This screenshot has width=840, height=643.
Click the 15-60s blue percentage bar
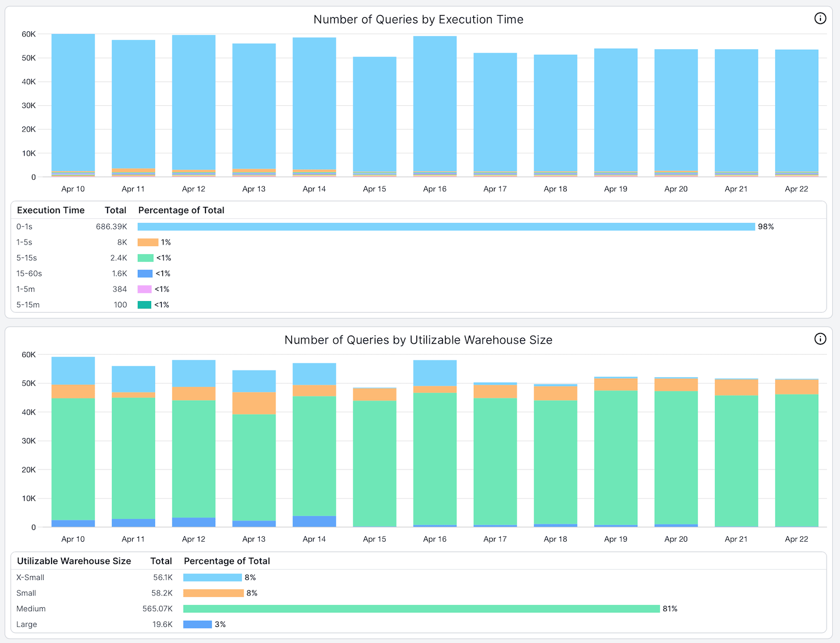(x=145, y=274)
